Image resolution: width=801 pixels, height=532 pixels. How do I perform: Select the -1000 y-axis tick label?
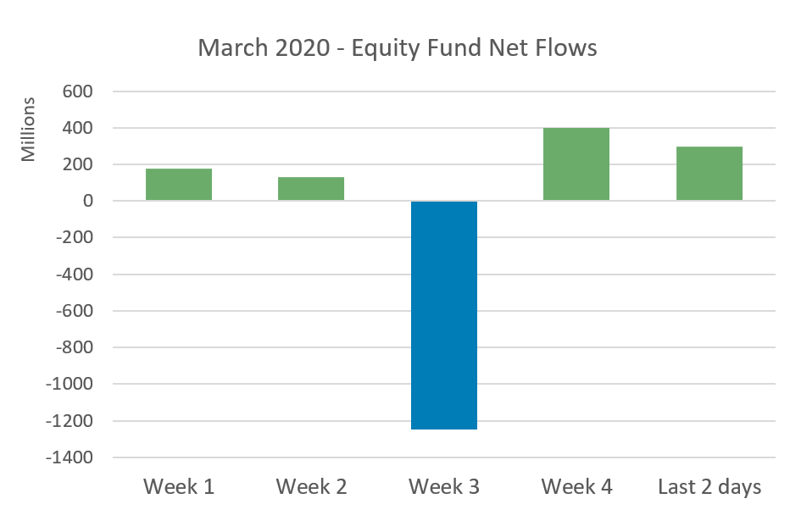click(70, 385)
